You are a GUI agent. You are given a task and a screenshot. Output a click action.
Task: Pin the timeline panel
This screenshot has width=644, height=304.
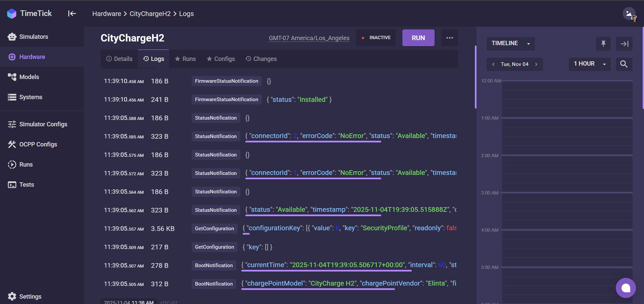tap(603, 44)
